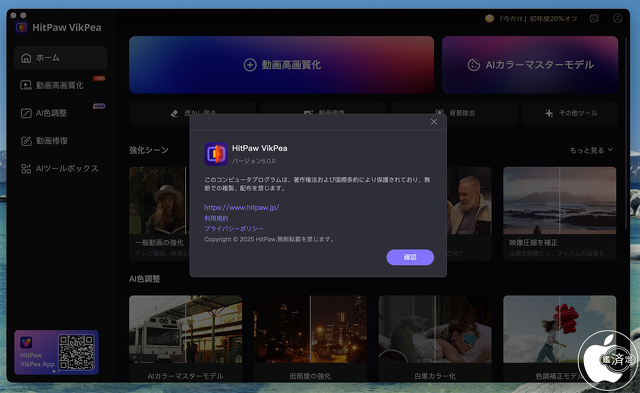
Task: Click the Copyright © 2025 HitPaw notice
Action: pos(269,239)
